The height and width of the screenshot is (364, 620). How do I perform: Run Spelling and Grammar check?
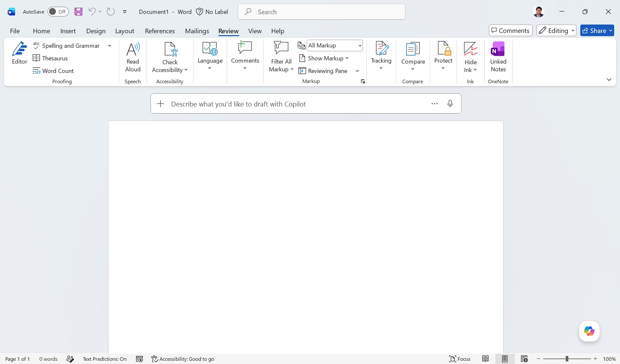point(67,46)
